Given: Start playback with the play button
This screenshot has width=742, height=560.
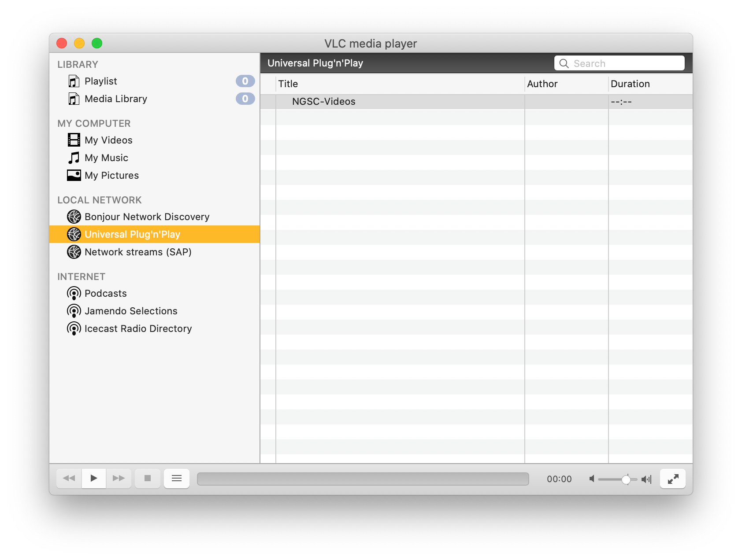Looking at the screenshot, I should coord(94,479).
